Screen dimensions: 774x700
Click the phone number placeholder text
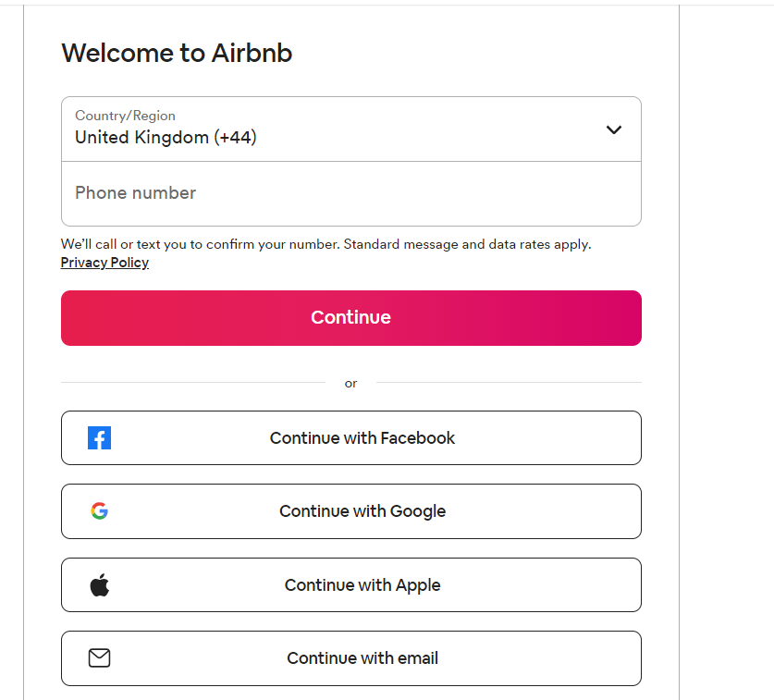(x=135, y=192)
